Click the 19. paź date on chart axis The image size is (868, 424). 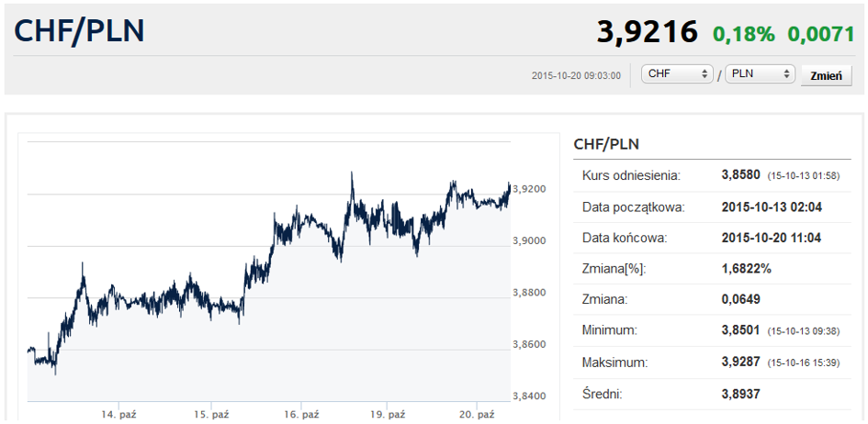coord(387,415)
